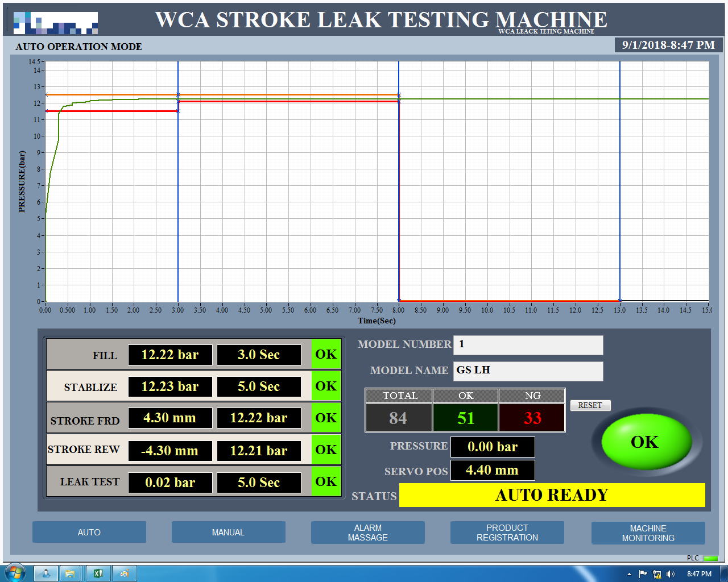Switch to the AUTO mode tab
The height and width of the screenshot is (582, 728).
(89, 532)
